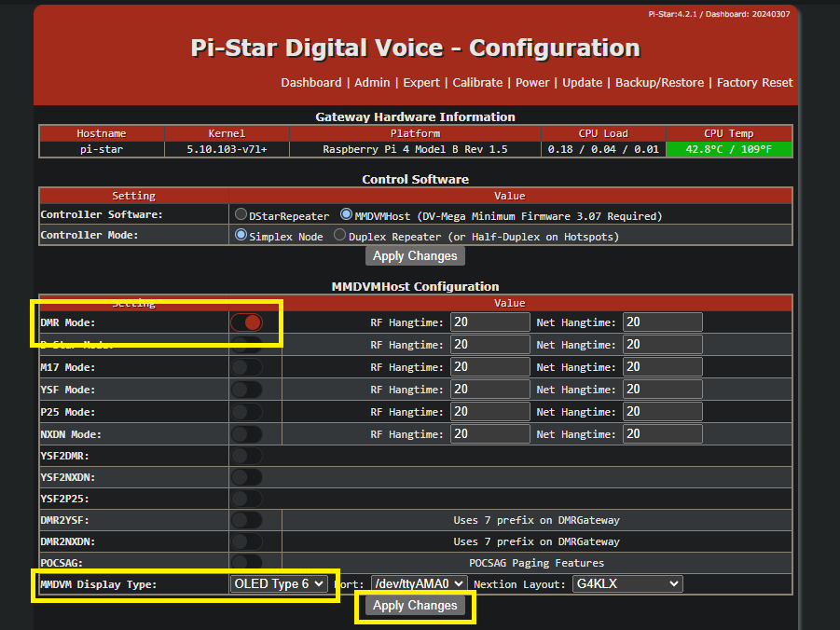Click hostname value pi-star
This screenshot has width=840, height=630.
click(102, 149)
